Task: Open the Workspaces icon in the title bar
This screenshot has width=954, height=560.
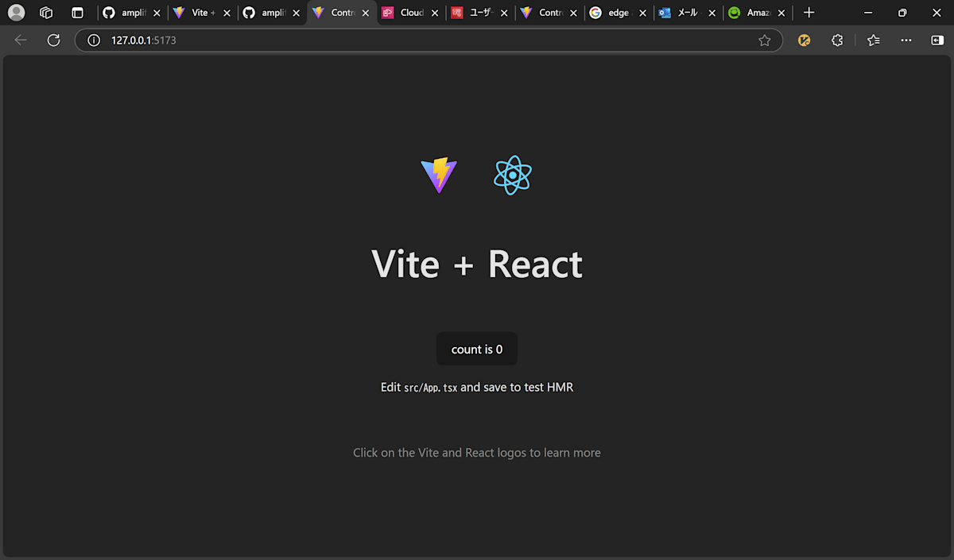Action: 46,13
